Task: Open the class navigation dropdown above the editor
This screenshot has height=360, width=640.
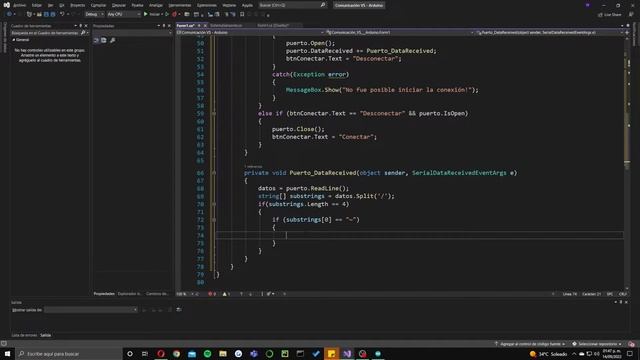Action: pos(400,33)
